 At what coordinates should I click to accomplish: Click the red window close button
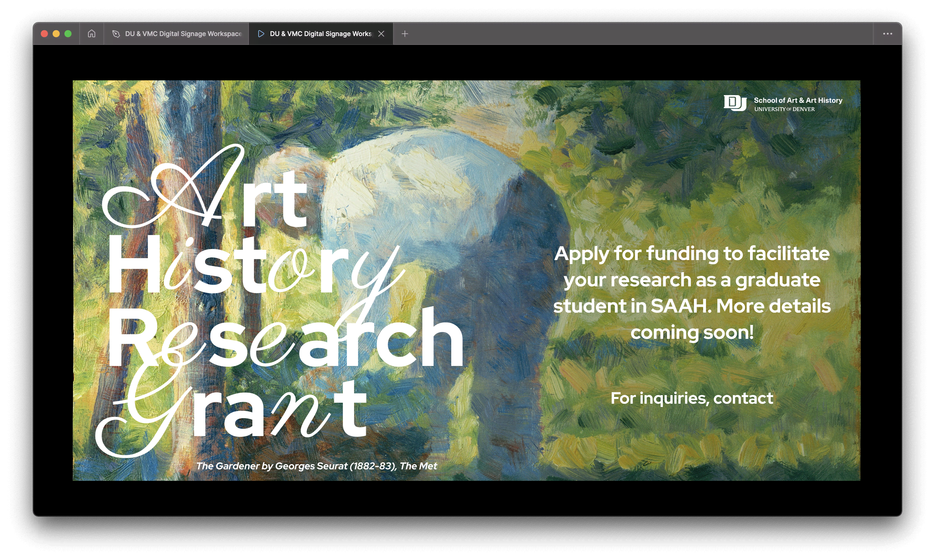coord(44,34)
